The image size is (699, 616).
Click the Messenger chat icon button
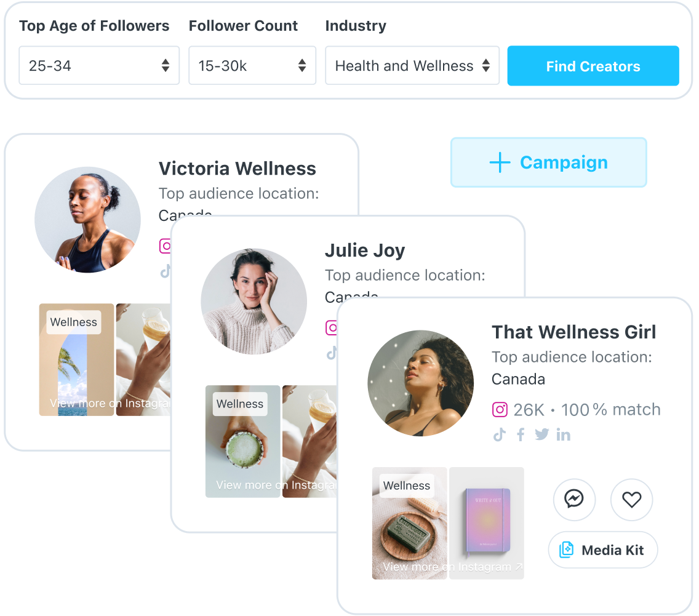pos(573,499)
